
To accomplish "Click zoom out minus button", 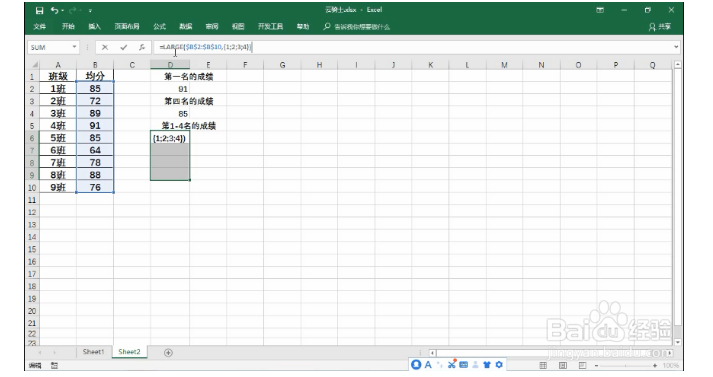I will pyautogui.click(x=596, y=365).
